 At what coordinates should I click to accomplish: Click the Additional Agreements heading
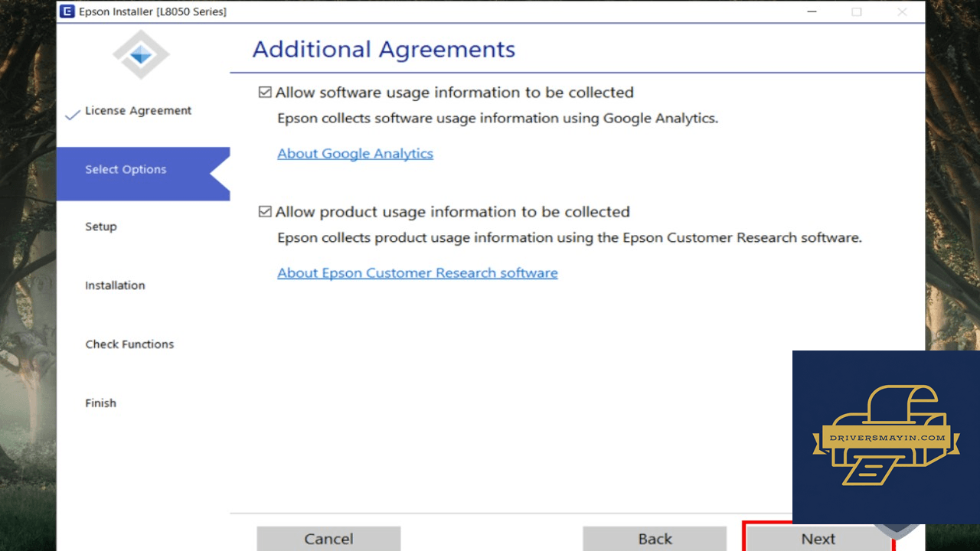click(x=384, y=50)
